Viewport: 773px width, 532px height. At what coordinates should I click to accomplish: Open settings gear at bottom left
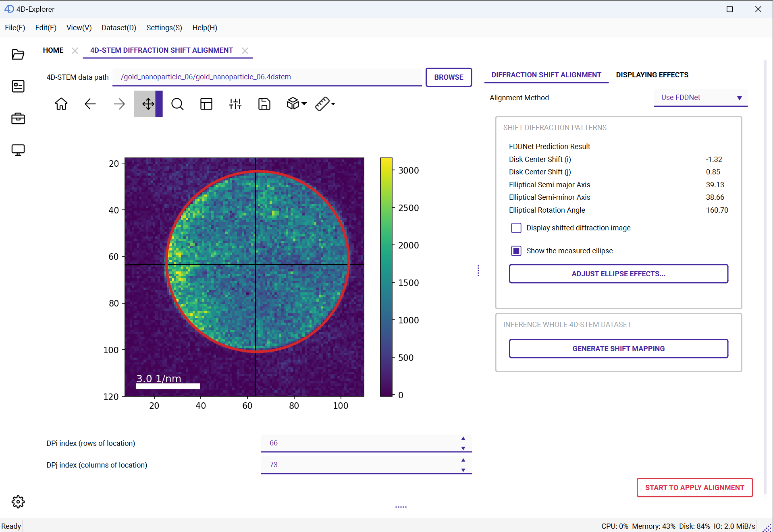pyautogui.click(x=18, y=502)
